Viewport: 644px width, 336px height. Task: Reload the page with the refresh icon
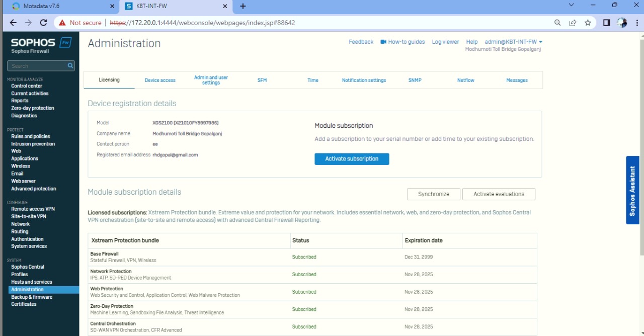point(43,23)
